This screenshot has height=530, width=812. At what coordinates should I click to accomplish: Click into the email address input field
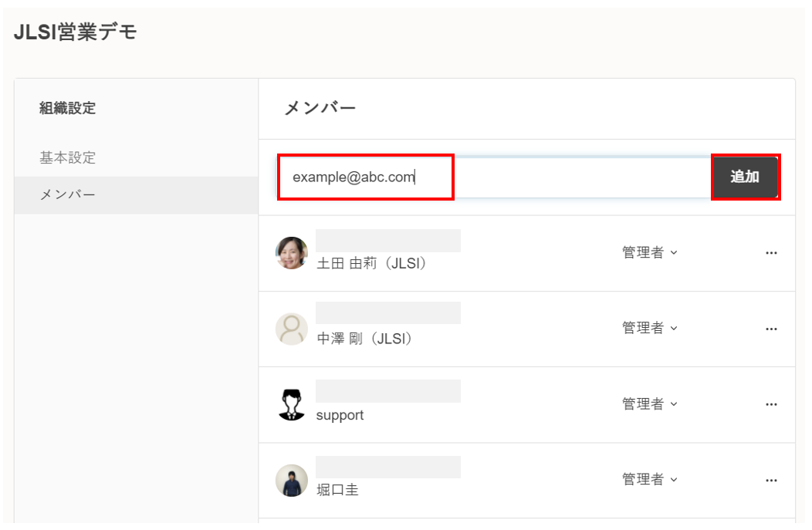click(x=494, y=177)
